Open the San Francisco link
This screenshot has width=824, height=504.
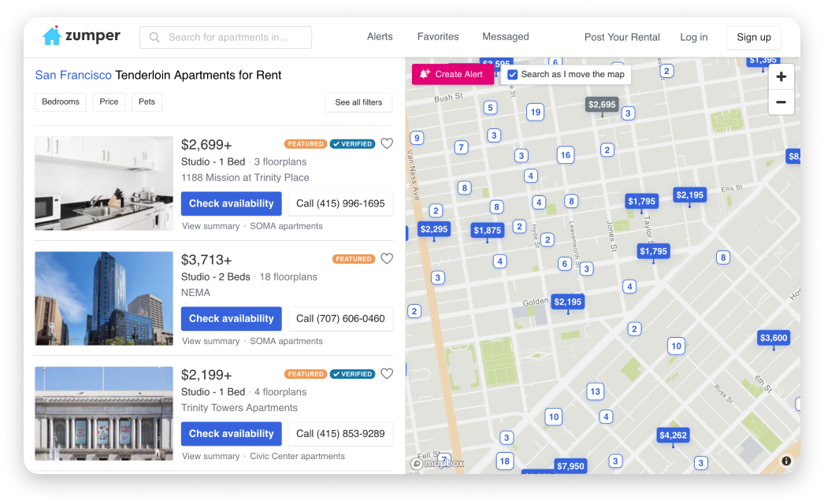point(72,75)
